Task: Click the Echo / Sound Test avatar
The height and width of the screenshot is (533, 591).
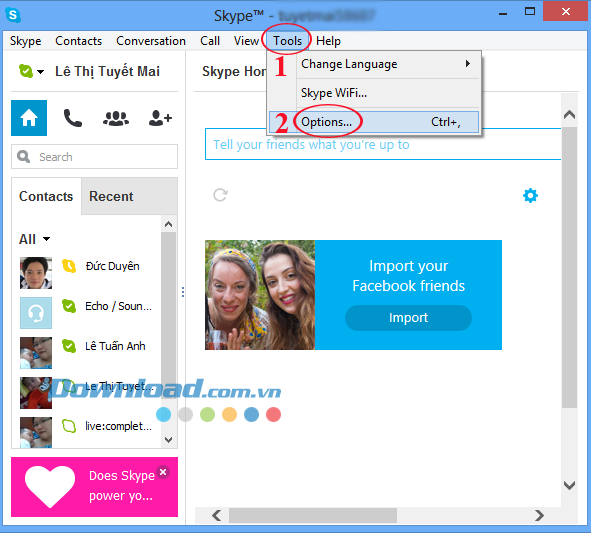Action: tap(36, 313)
